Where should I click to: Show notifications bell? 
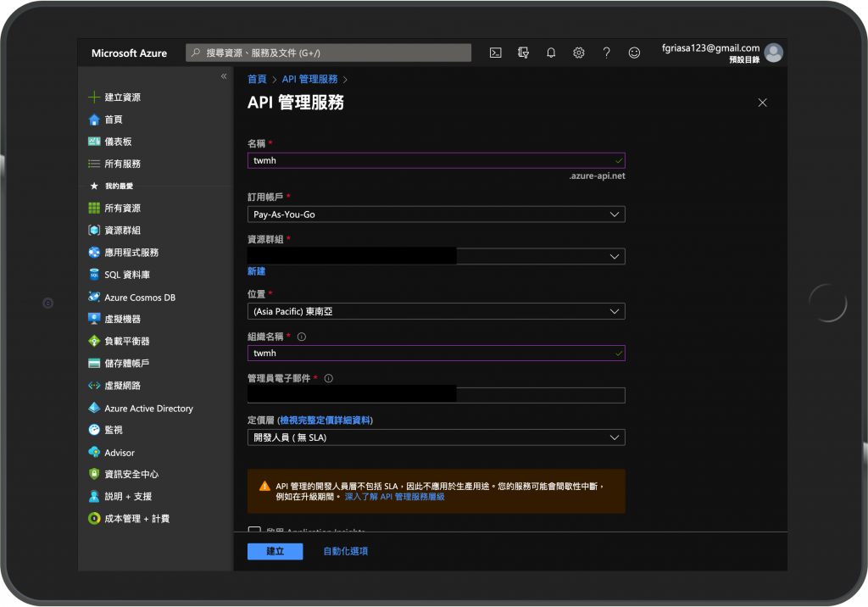(x=551, y=53)
